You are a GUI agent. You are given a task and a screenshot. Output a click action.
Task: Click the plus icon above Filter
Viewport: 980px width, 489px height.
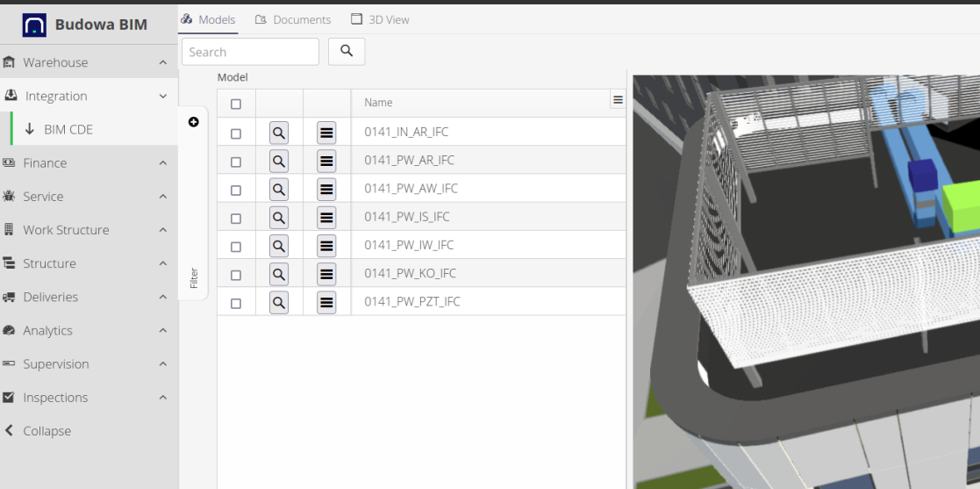(x=194, y=122)
